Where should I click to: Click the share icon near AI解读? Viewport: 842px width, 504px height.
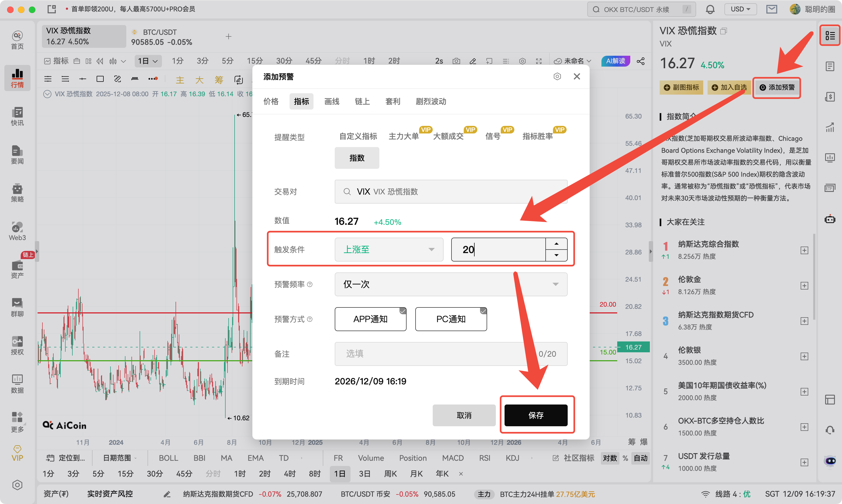[641, 61]
